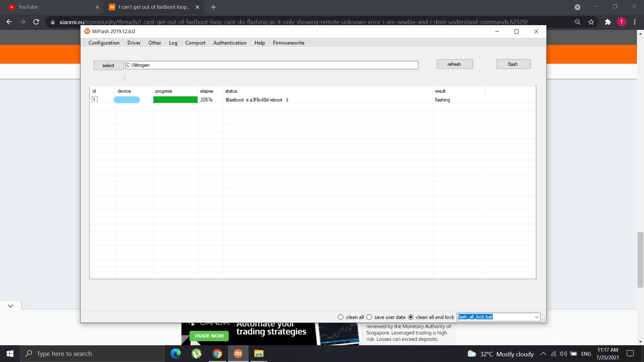Open Microsoft Edge from the taskbar
Image resolution: width=644 pixels, height=362 pixels.
pyautogui.click(x=175, y=354)
